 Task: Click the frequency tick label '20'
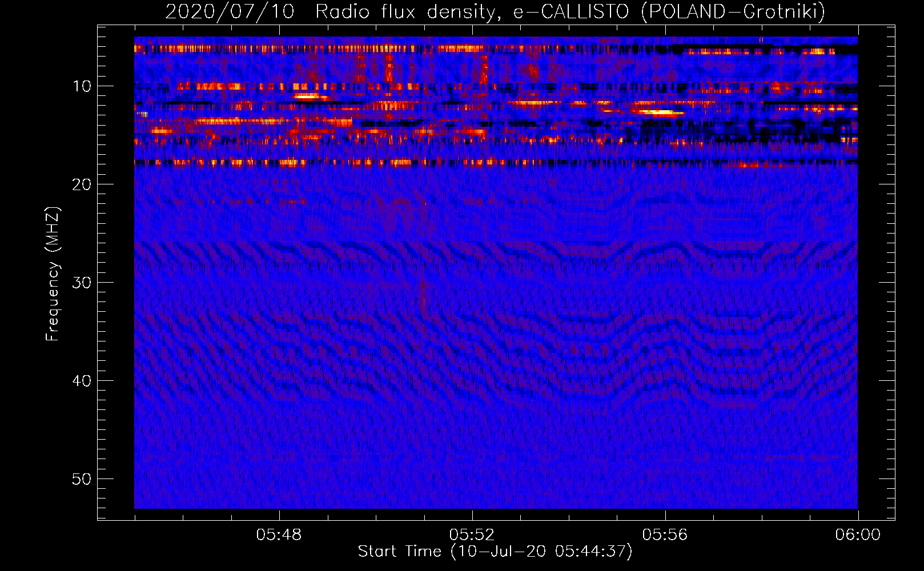coord(82,184)
